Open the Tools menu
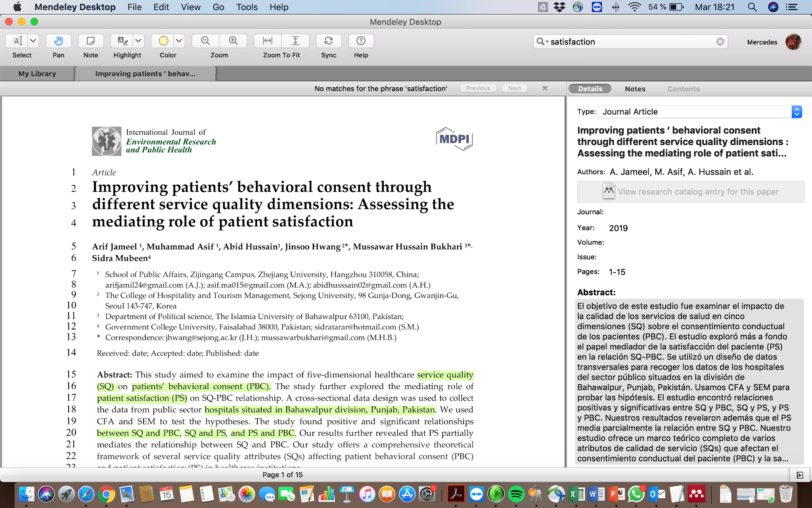Screen dimensions: 812x508 247,7
